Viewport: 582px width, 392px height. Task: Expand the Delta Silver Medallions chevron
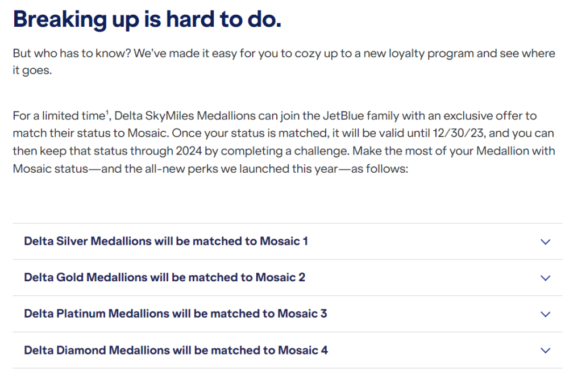545,242
